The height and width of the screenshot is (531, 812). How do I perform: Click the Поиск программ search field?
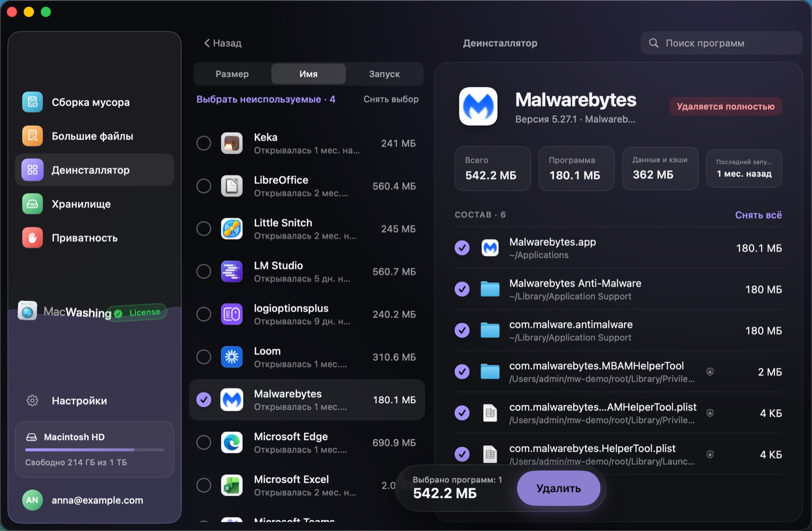pyautogui.click(x=722, y=43)
